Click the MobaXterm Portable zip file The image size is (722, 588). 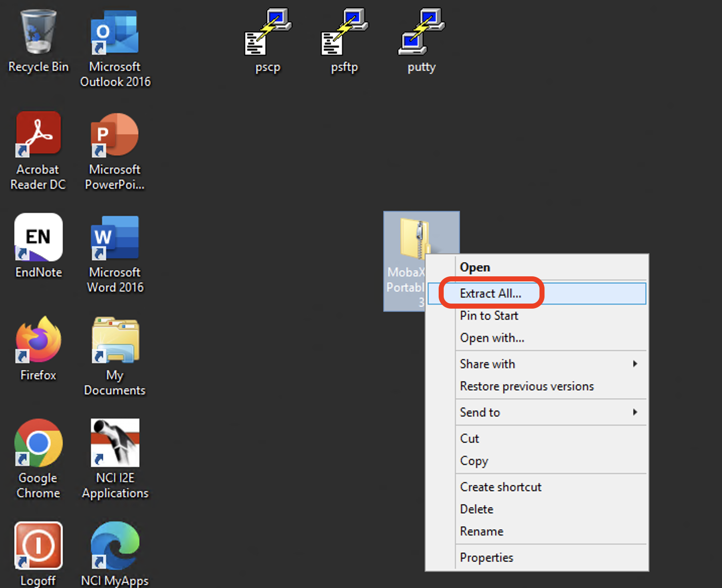click(414, 237)
